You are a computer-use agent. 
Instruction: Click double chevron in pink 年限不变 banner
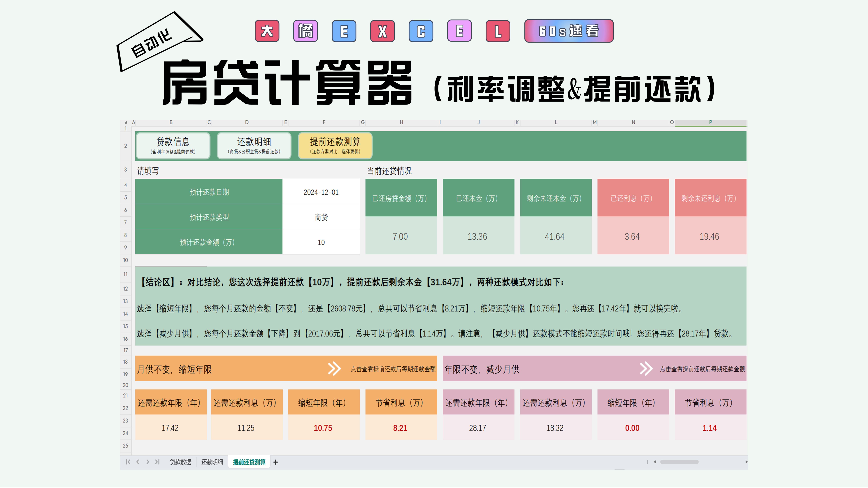646,369
